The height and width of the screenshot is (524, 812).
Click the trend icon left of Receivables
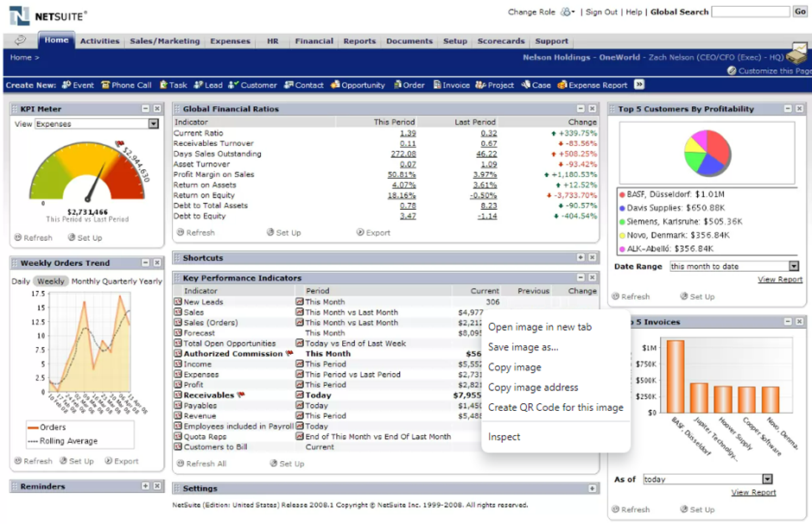(x=178, y=395)
